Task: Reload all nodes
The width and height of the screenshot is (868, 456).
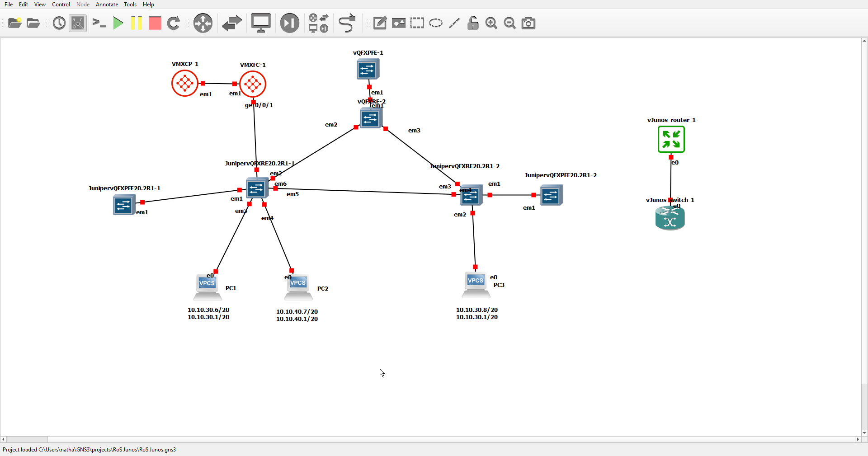Action: (174, 23)
